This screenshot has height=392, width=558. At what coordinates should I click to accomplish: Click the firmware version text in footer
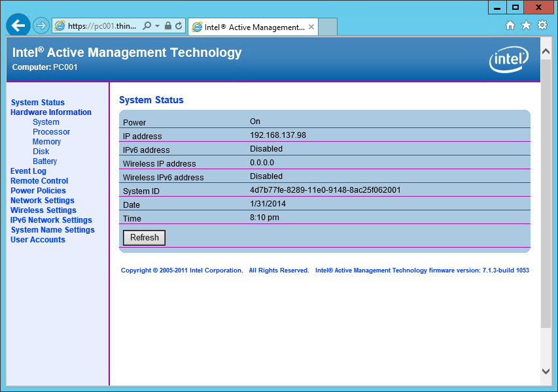(x=422, y=270)
